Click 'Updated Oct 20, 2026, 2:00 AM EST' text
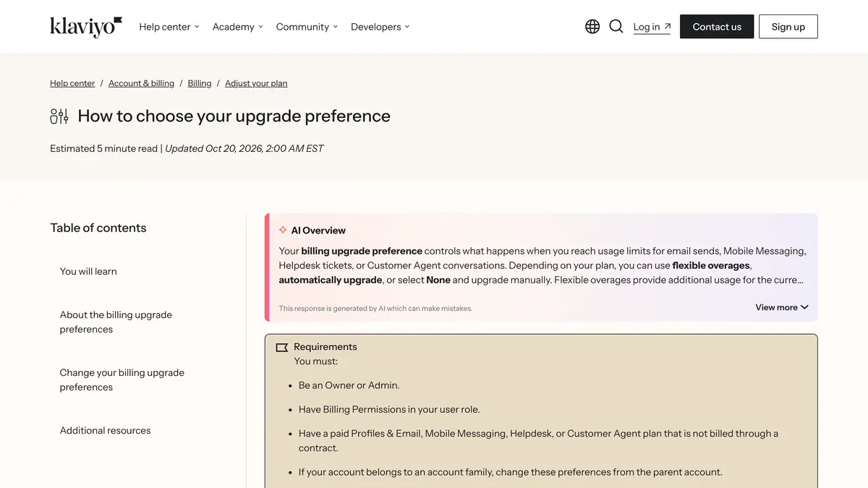 click(244, 148)
